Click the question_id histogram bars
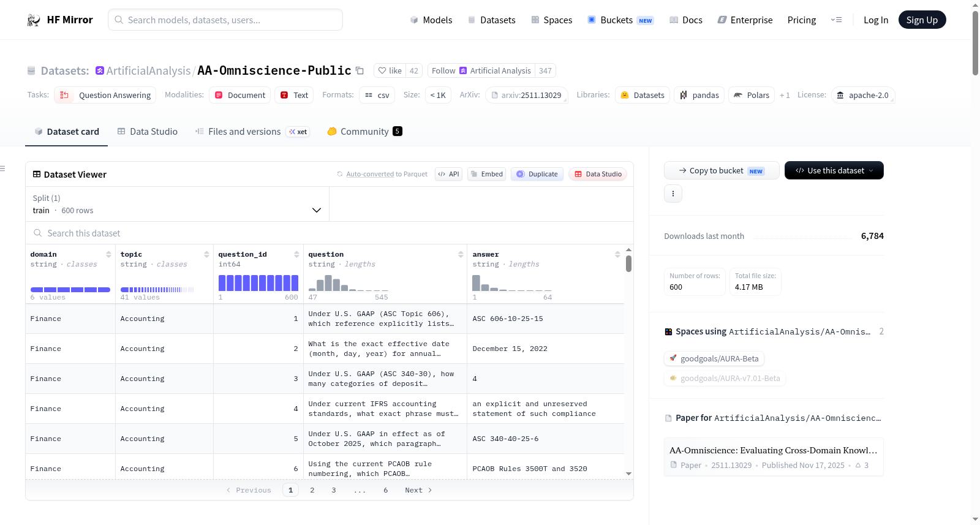Screen dimensions: 980x525 (x=258, y=282)
